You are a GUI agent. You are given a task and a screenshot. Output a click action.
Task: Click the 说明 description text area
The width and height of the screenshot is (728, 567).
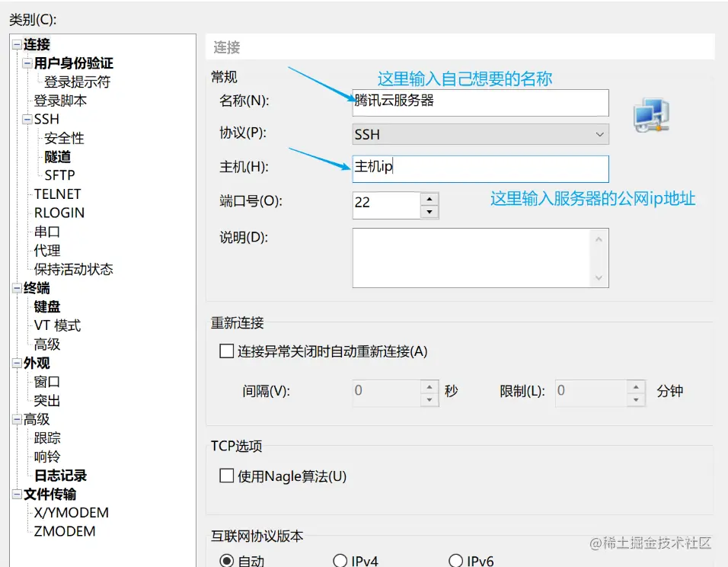pos(471,258)
